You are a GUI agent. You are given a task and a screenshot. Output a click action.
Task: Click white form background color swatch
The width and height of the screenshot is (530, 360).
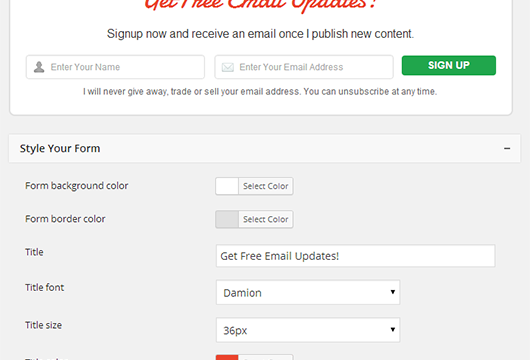227,186
